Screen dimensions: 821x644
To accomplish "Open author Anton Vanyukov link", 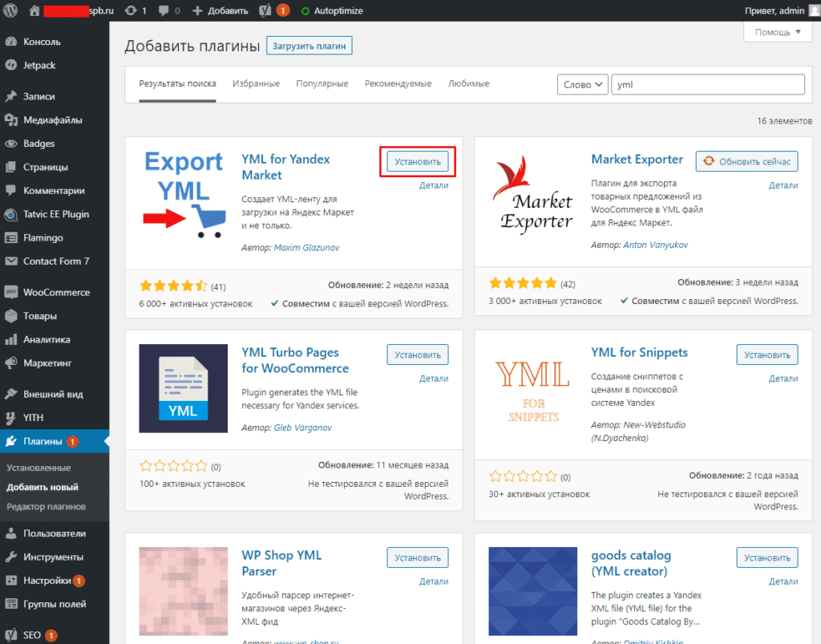I will pyautogui.click(x=656, y=245).
